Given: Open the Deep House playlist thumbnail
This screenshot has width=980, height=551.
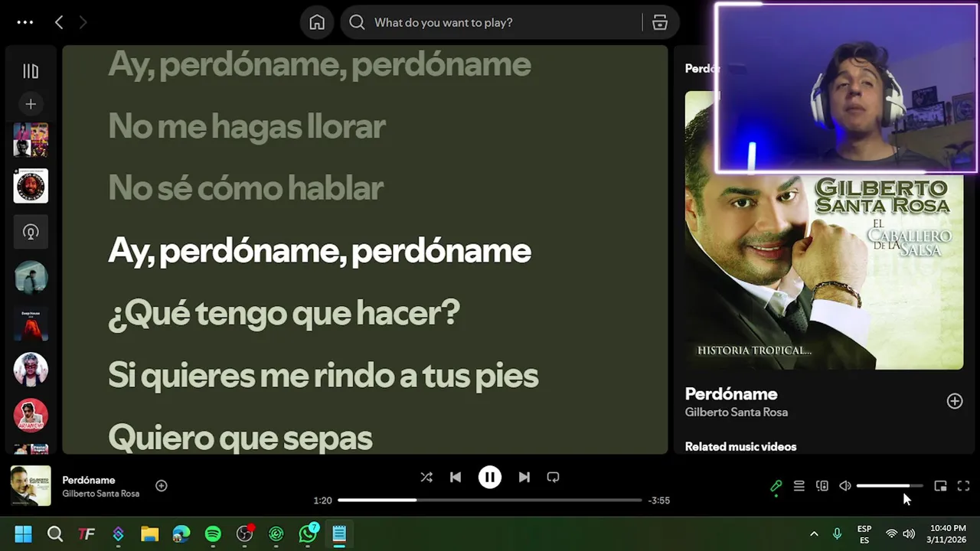Looking at the screenshot, I should 31,324.
